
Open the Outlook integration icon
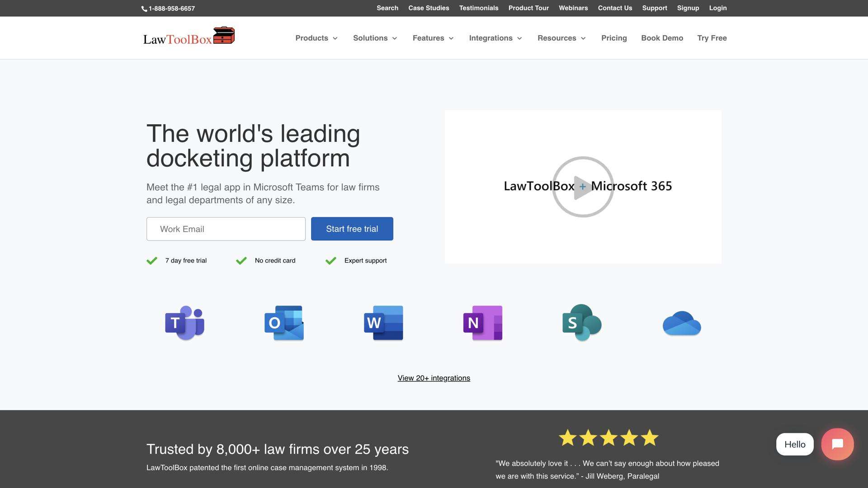point(284,323)
